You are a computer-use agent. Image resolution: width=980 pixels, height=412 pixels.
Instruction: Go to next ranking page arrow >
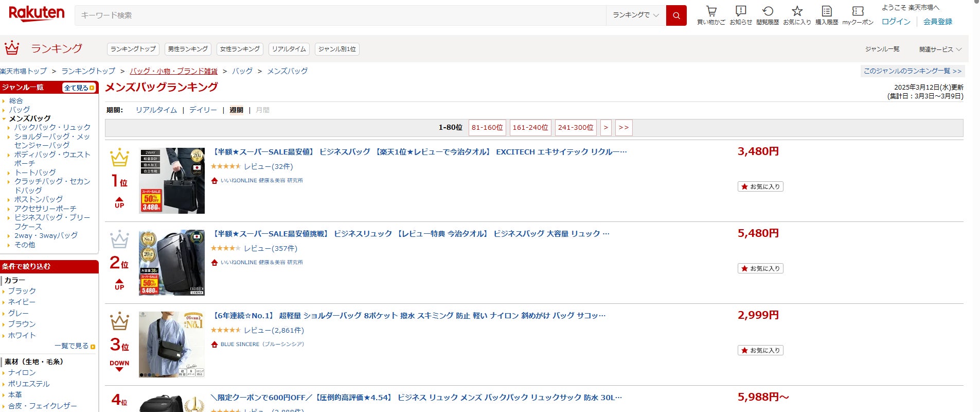pyautogui.click(x=605, y=128)
